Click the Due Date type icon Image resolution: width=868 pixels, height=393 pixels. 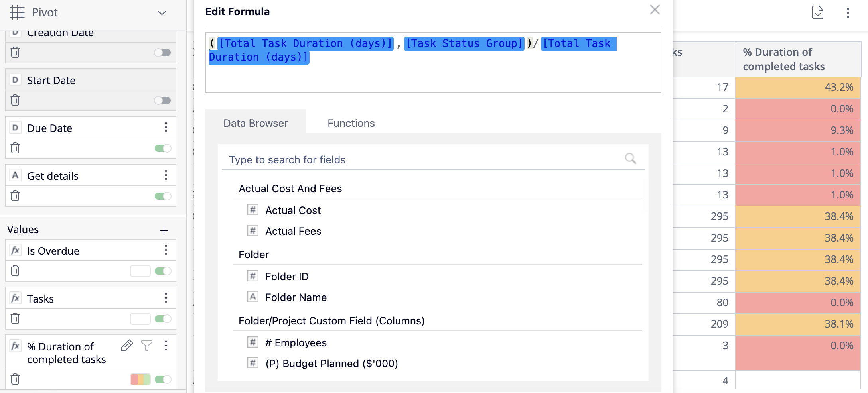(x=15, y=128)
